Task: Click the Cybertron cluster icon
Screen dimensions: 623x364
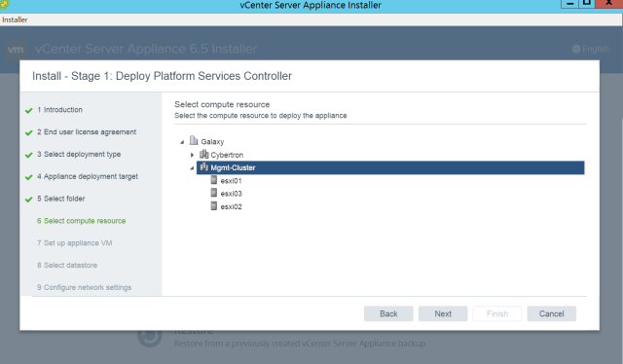Action: [x=203, y=154]
